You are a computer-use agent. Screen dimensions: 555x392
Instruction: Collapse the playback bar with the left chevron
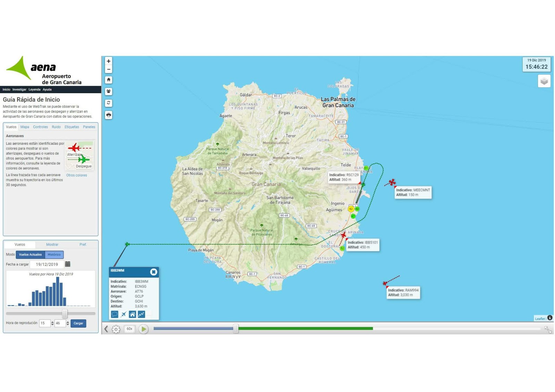[x=106, y=329]
